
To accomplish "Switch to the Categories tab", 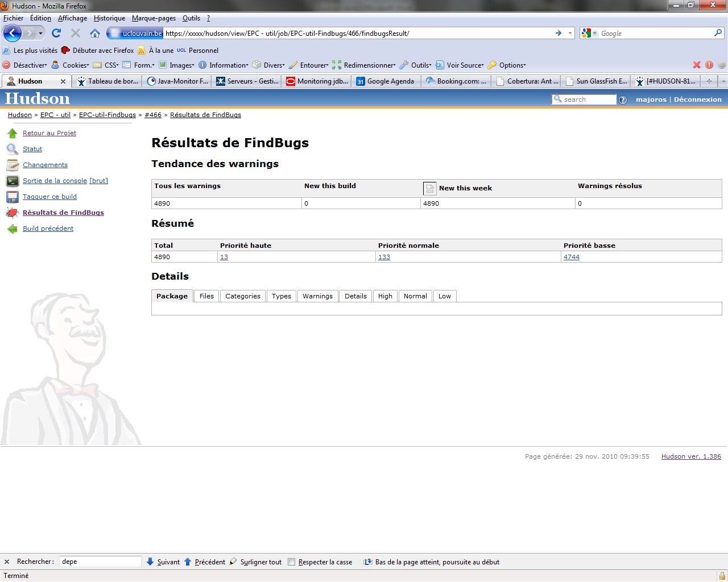I will [243, 296].
